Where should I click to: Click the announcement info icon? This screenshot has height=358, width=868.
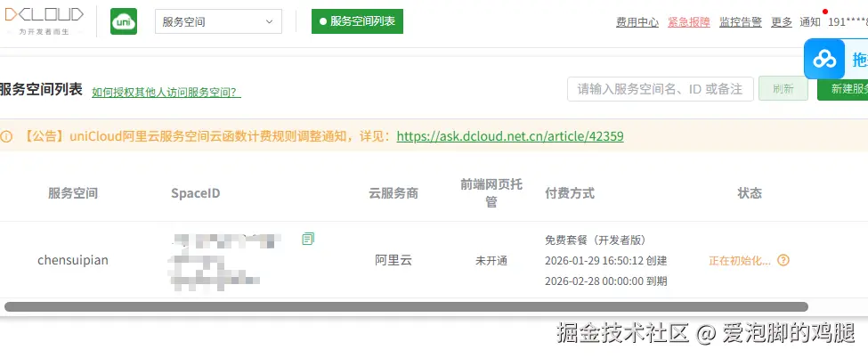(6, 136)
